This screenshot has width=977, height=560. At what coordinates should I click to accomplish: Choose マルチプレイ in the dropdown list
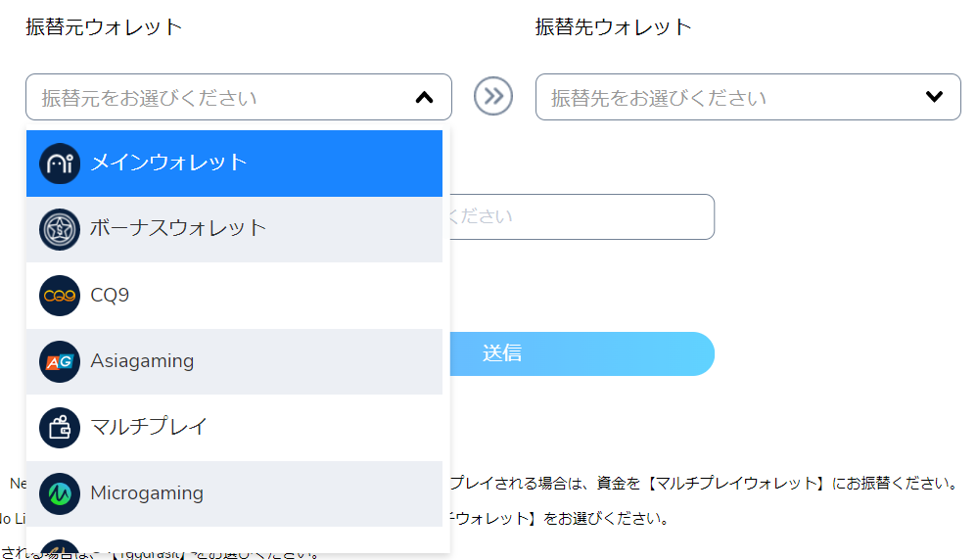pyautogui.click(x=149, y=427)
